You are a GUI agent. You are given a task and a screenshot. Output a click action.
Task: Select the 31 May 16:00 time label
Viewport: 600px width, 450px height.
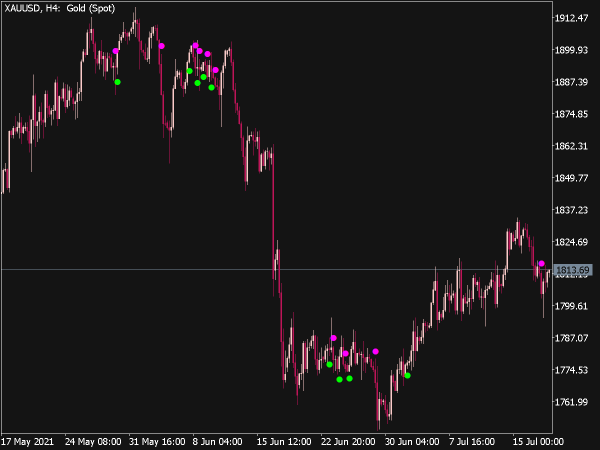[157, 442]
